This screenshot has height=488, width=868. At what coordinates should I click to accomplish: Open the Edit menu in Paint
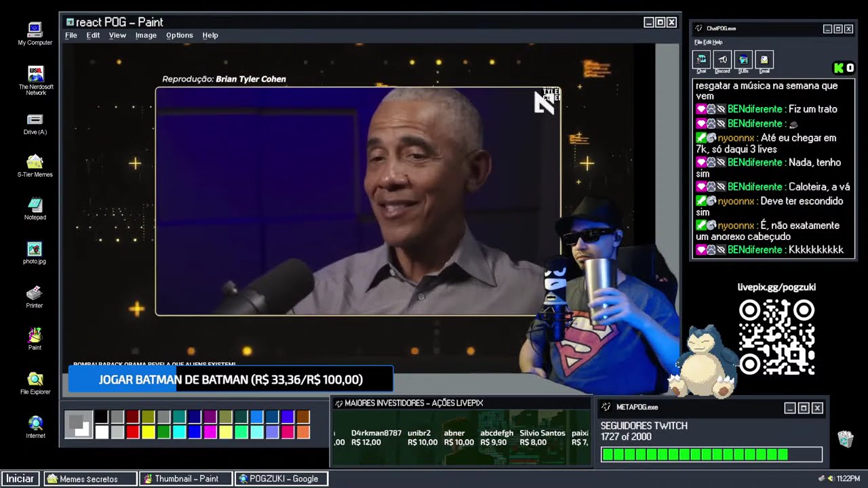93,35
